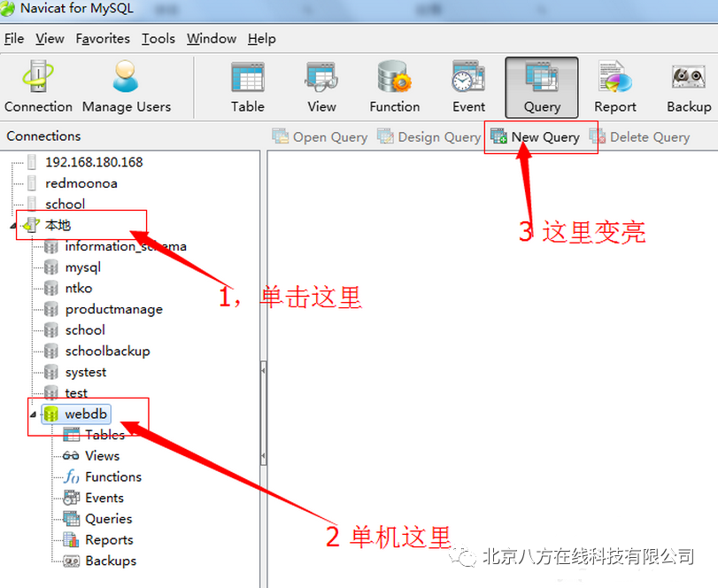Select the information_schema database
Screen dimensions: 718x588
click(126, 246)
